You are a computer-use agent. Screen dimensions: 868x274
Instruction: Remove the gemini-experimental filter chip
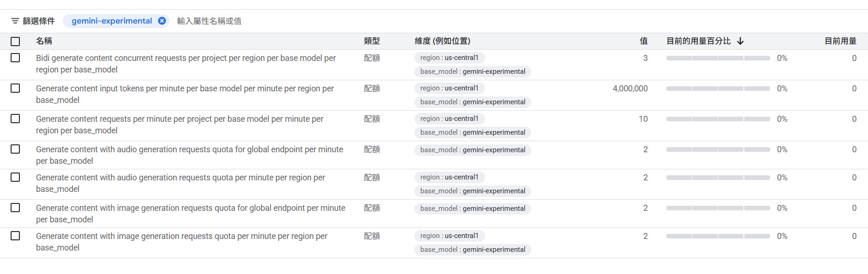point(162,21)
